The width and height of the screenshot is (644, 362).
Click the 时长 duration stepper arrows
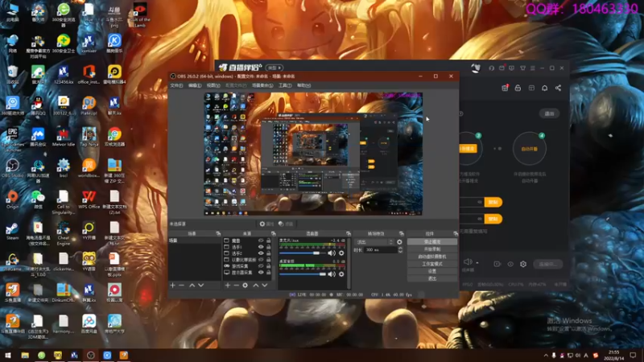[x=400, y=249]
